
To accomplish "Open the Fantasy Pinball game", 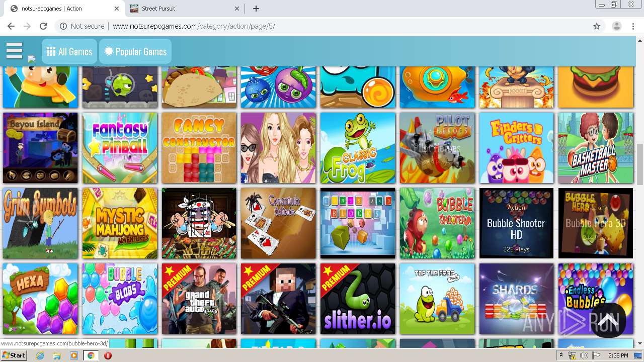I will [120, 148].
